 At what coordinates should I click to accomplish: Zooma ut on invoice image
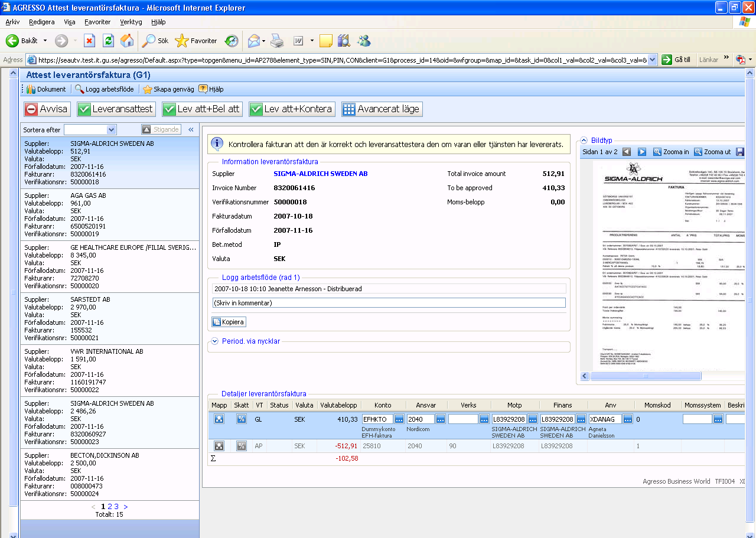point(712,152)
